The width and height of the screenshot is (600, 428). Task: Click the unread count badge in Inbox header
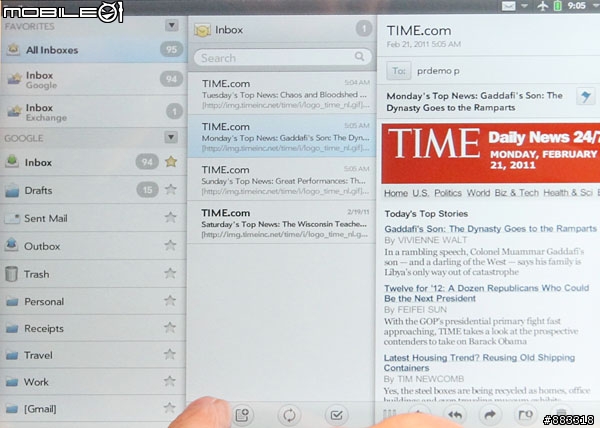364,29
